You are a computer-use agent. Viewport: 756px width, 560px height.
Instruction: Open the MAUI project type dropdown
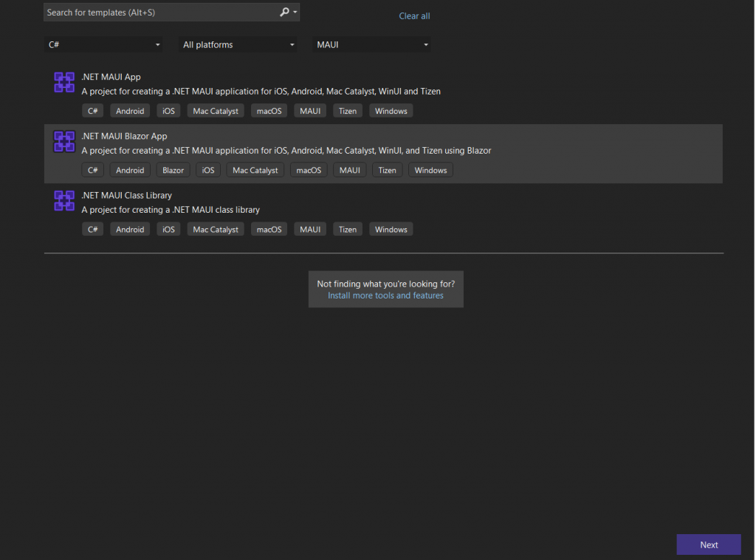coord(372,44)
